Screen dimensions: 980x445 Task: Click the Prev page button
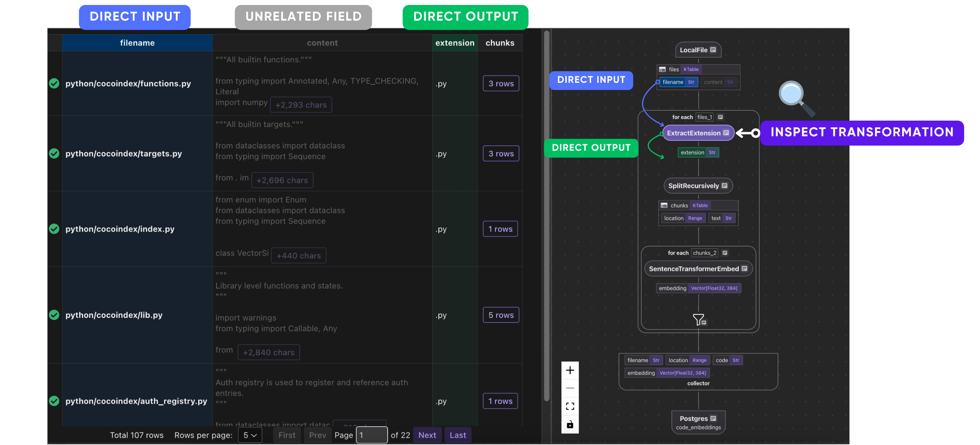coord(317,435)
